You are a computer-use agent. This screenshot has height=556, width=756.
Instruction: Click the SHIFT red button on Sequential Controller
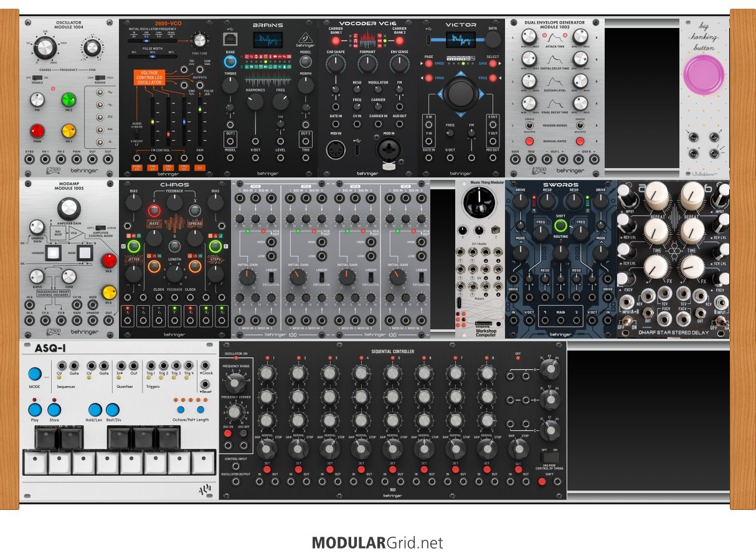[542, 481]
